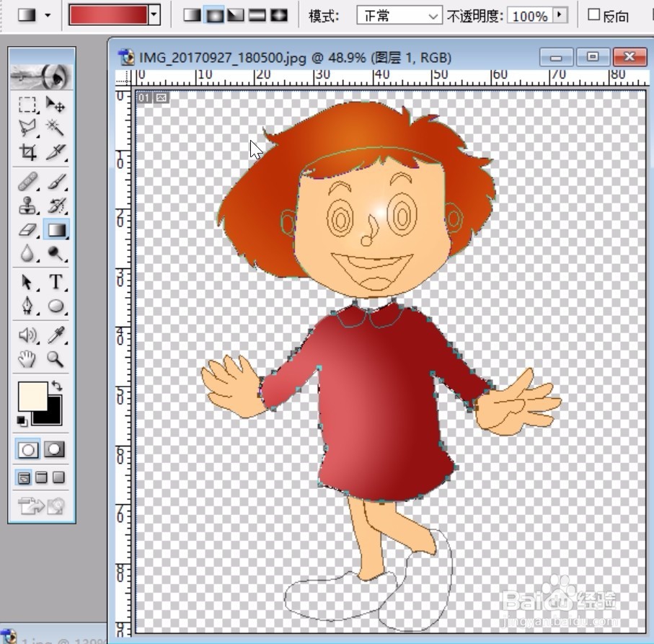This screenshot has width=654, height=644.
Task: Select the Healing Brush tool
Action: [27, 182]
